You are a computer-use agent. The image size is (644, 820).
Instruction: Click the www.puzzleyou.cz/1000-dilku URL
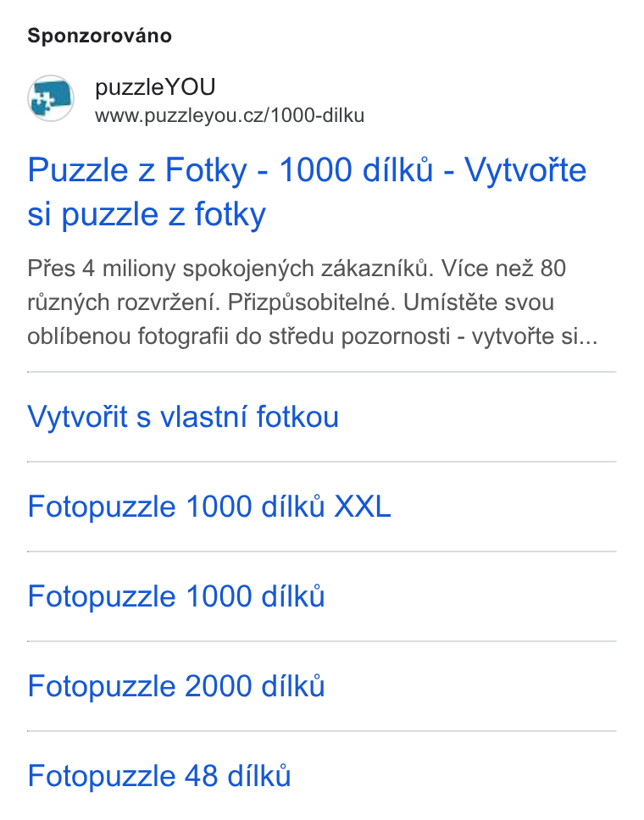tap(229, 115)
